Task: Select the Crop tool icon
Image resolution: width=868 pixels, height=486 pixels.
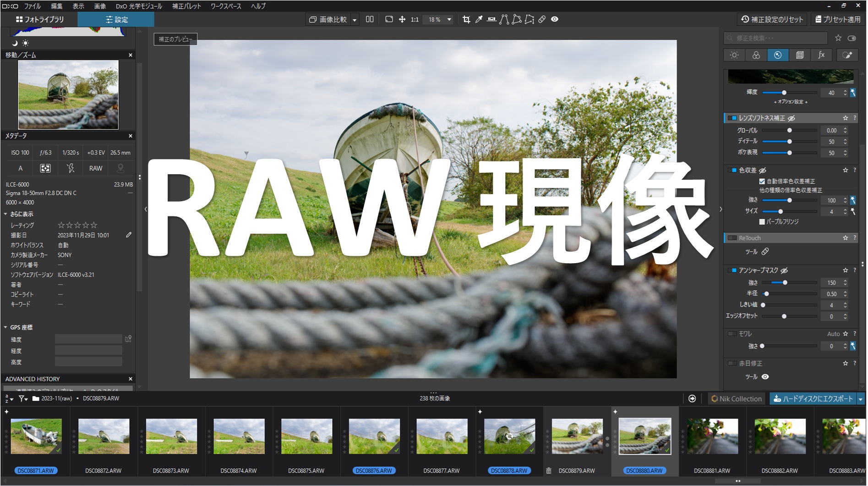Action: (x=466, y=19)
